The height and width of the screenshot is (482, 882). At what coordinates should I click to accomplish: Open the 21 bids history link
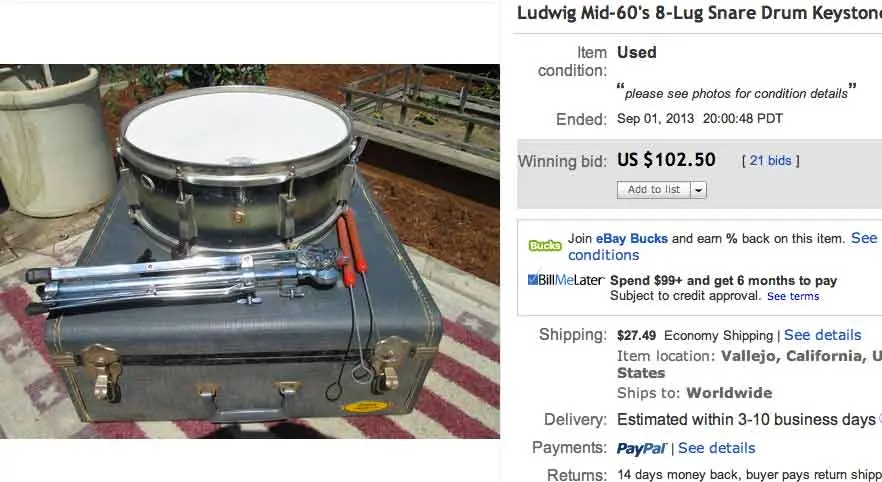click(x=770, y=161)
